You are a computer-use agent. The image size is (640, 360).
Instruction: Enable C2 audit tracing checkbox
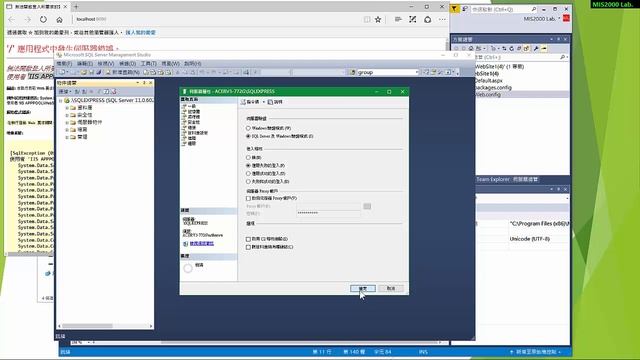coord(248,239)
